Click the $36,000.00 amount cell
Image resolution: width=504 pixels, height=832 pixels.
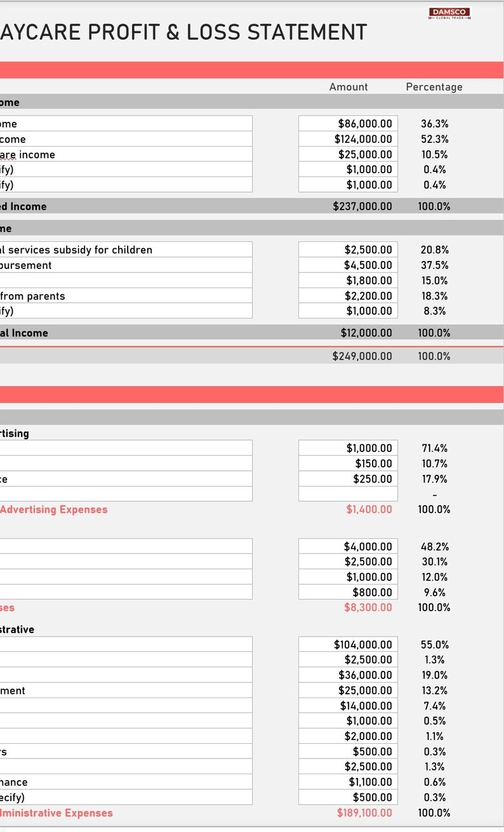pos(348,675)
